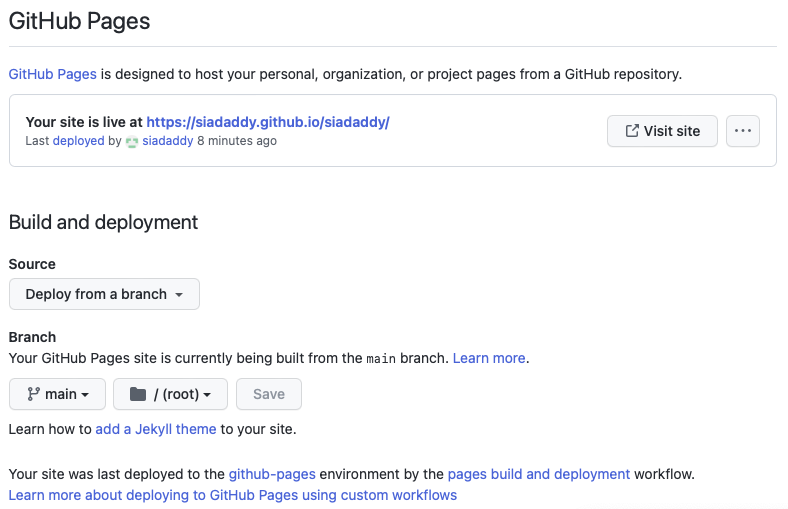
Task: Click the Visit site button
Action: [662, 131]
